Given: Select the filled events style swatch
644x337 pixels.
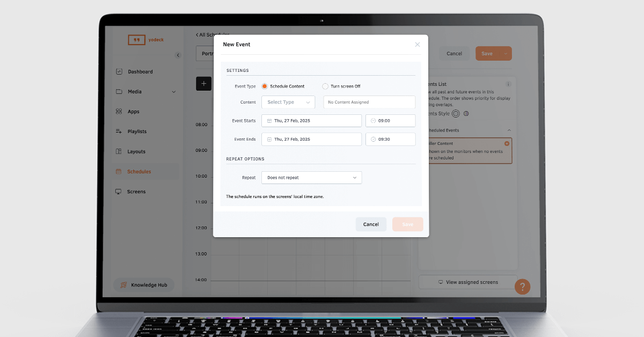Looking at the screenshot, I should point(466,113).
